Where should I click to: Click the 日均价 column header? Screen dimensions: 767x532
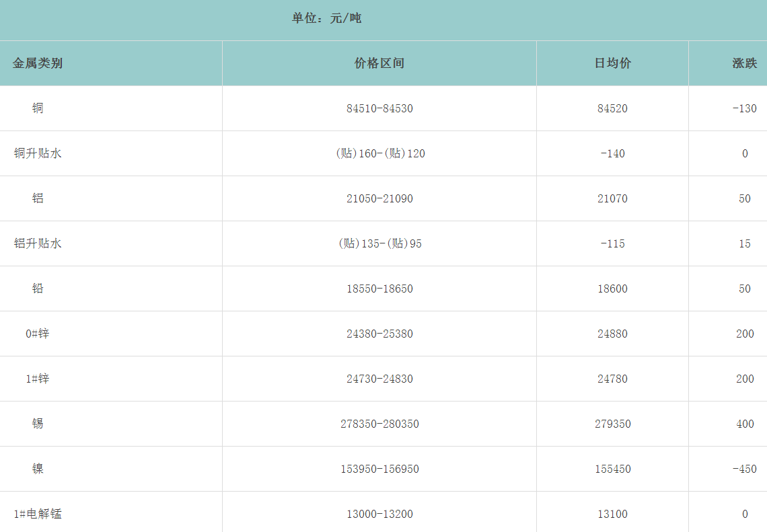pos(612,63)
